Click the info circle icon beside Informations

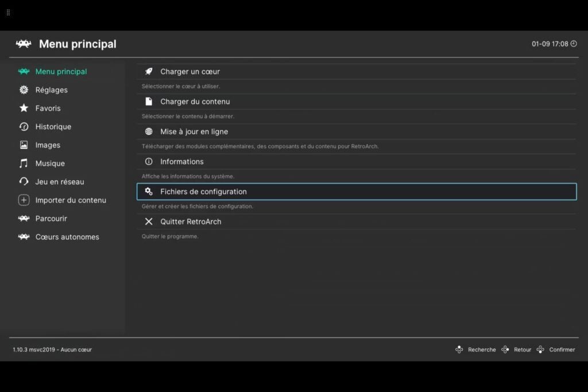[149, 161]
